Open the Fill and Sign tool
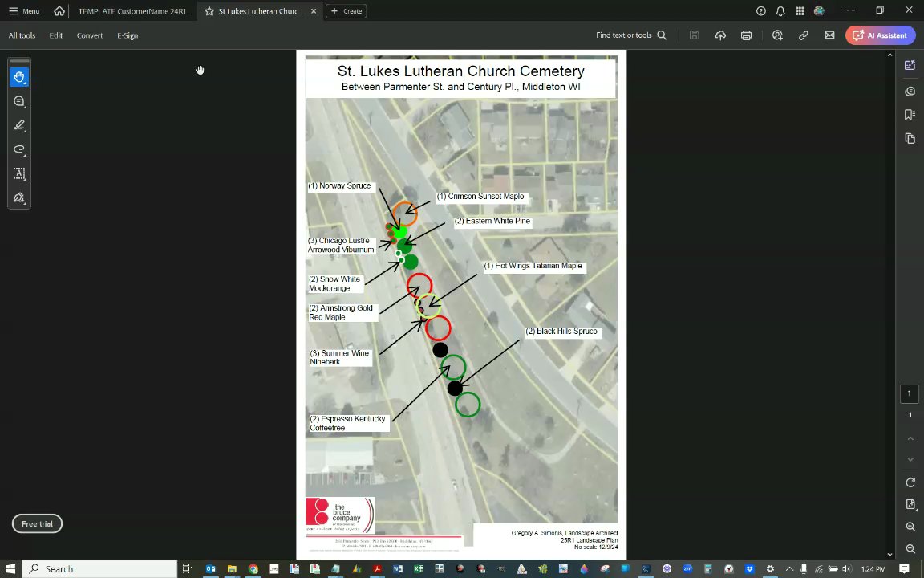Image resolution: width=924 pixels, height=578 pixels. (19, 197)
